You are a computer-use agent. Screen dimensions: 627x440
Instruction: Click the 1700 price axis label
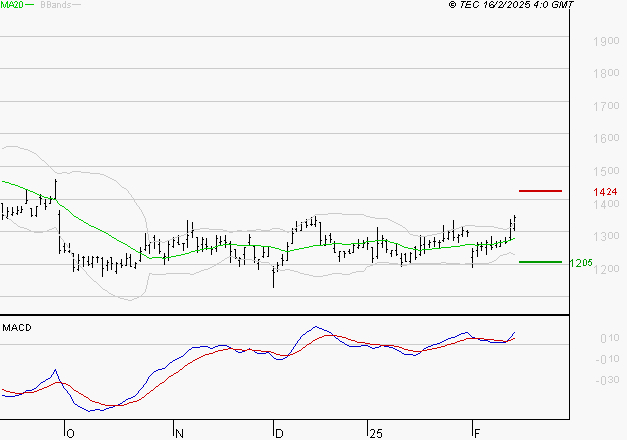tap(604, 106)
